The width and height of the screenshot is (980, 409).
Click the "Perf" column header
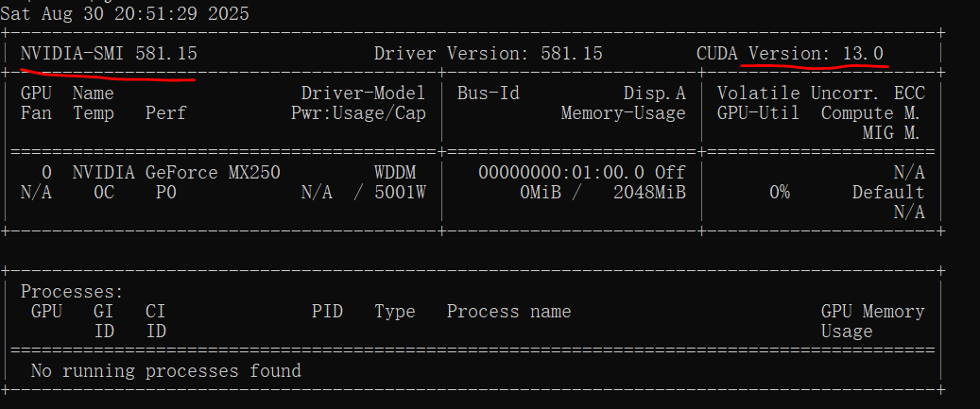165,113
